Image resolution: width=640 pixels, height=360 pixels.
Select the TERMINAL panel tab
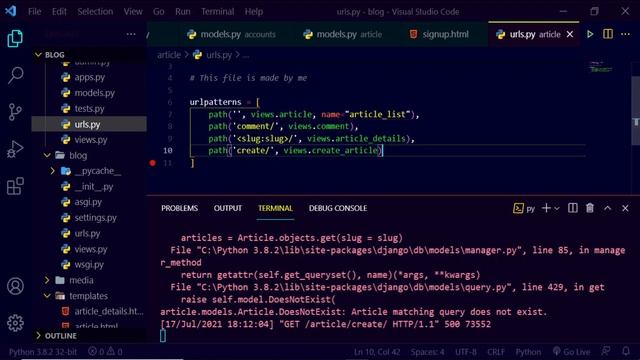click(275, 208)
